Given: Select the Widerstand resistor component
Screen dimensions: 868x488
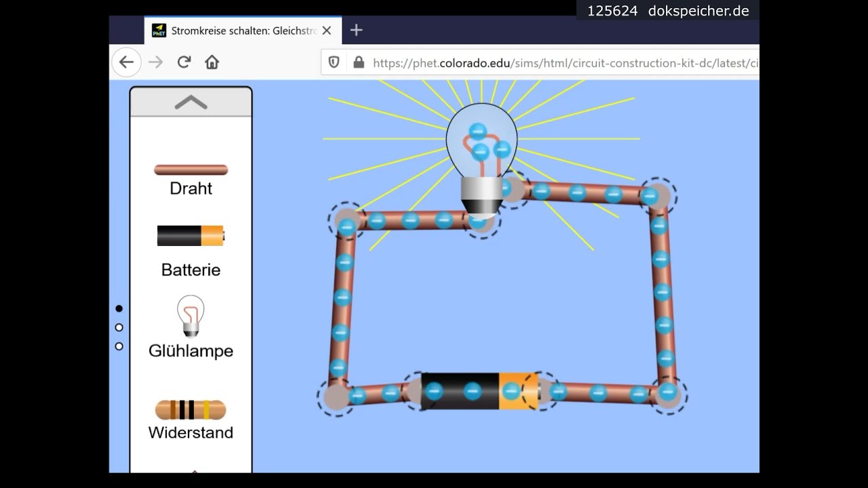Looking at the screenshot, I should pos(191,410).
